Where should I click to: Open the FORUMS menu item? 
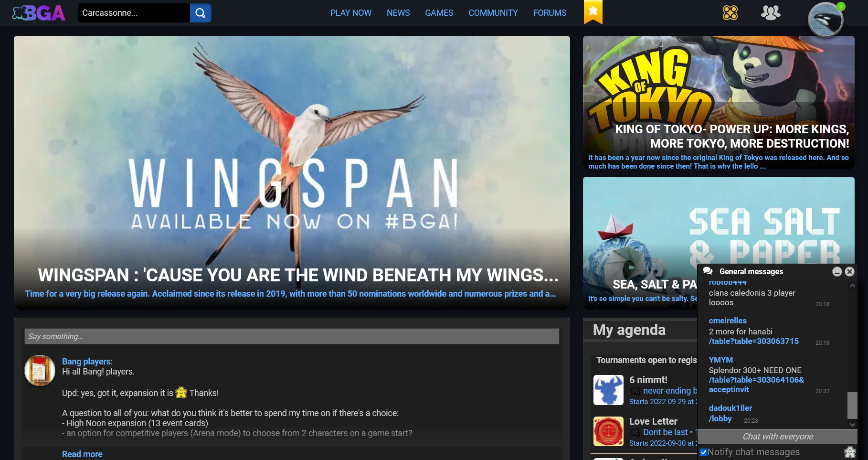550,13
